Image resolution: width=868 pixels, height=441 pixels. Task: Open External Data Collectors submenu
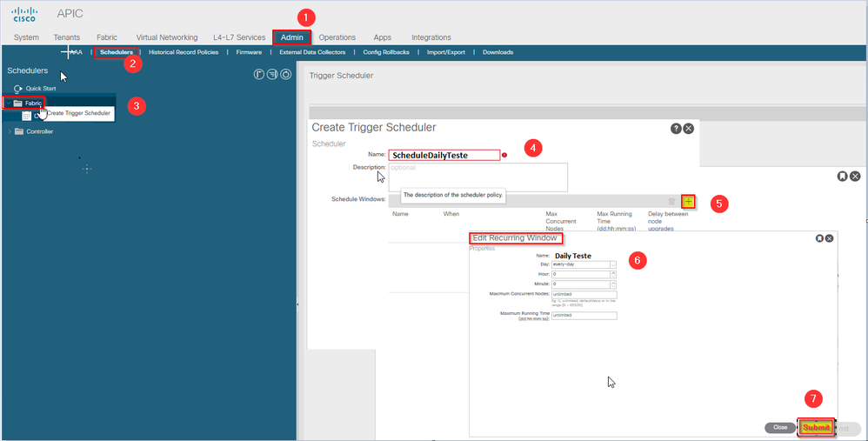point(312,52)
